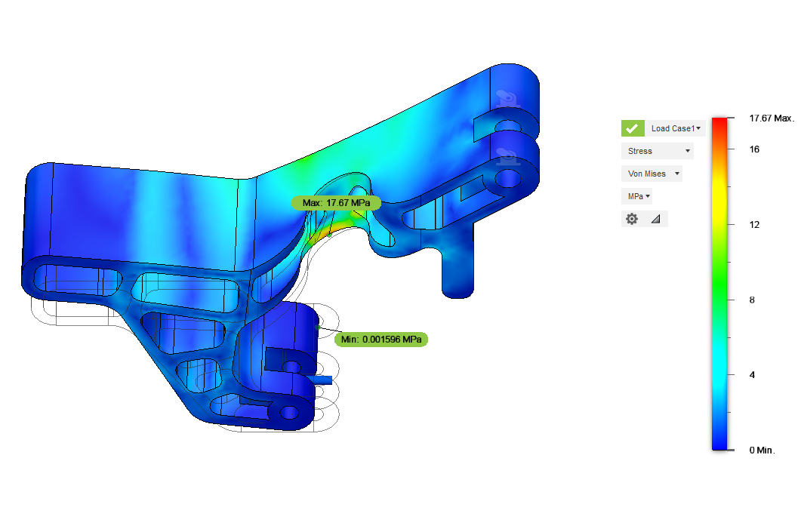This screenshot has width=798, height=532.
Task: Click the blue force load arrow on bracket
Action: coord(320,380)
